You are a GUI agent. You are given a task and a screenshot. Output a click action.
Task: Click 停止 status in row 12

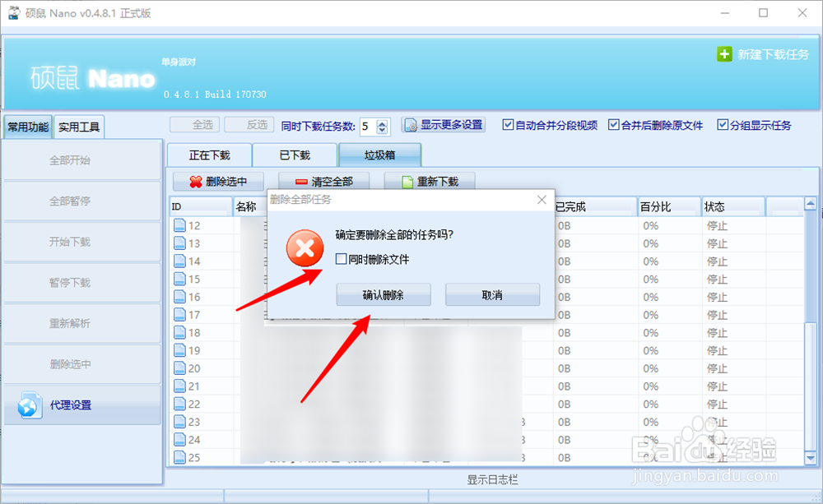717,226
